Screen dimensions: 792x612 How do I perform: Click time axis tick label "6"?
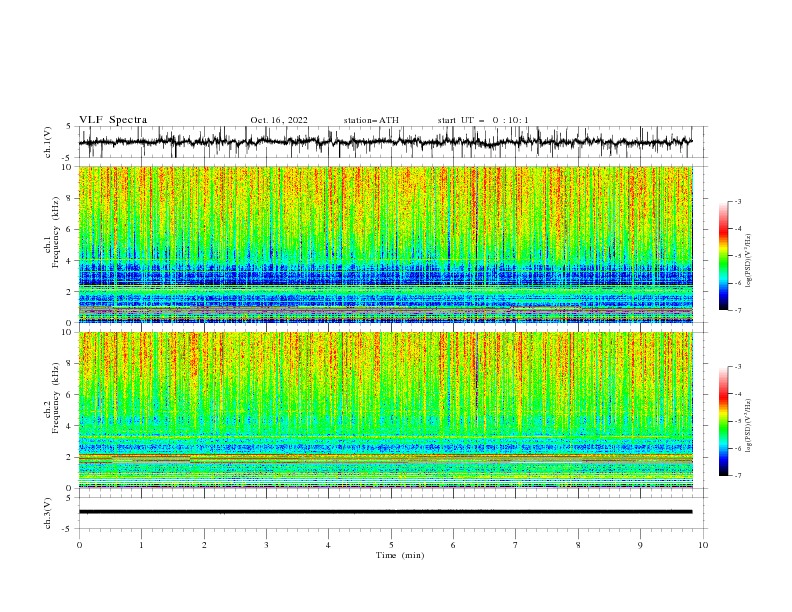tap(453, 545)
